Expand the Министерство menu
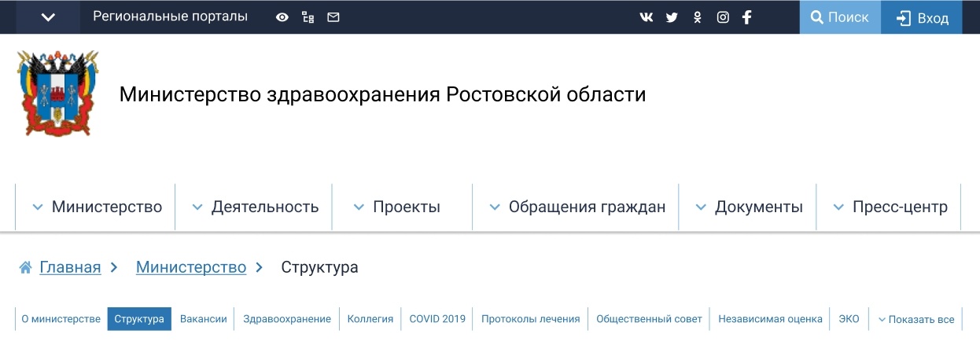 pyautogui.click(x=96, y=207)
